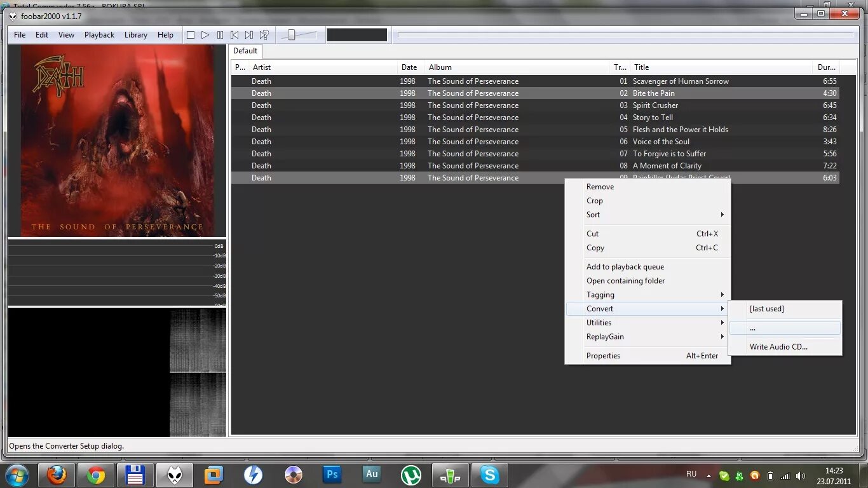Open the Windows Start menu

[17, 475]
